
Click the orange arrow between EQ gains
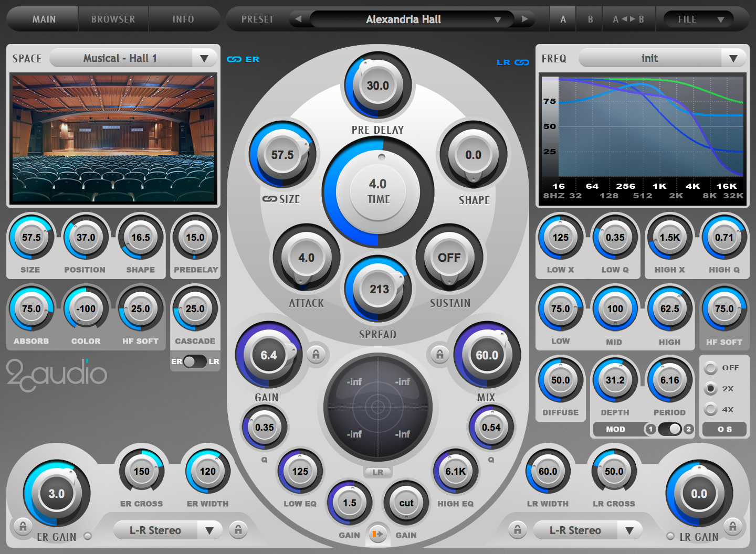(377, 534)
